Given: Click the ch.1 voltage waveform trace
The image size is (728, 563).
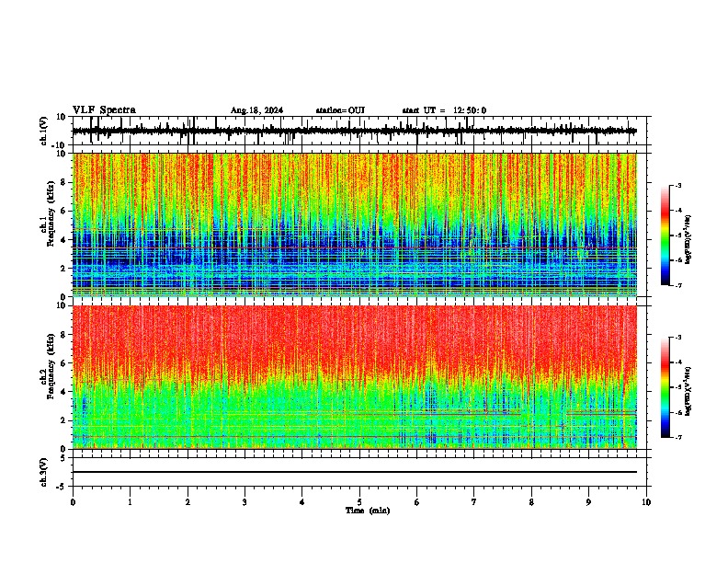Looking at the screenshot, I should pyautogui.click(x=355, y=131).
